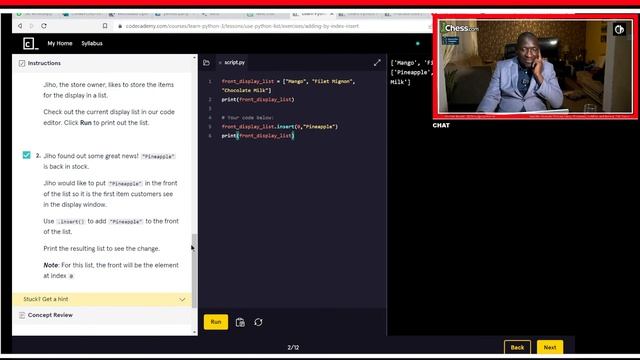Run the code with the Run button
The height and width of the screenshot is (360, 640).
point(216,322)
